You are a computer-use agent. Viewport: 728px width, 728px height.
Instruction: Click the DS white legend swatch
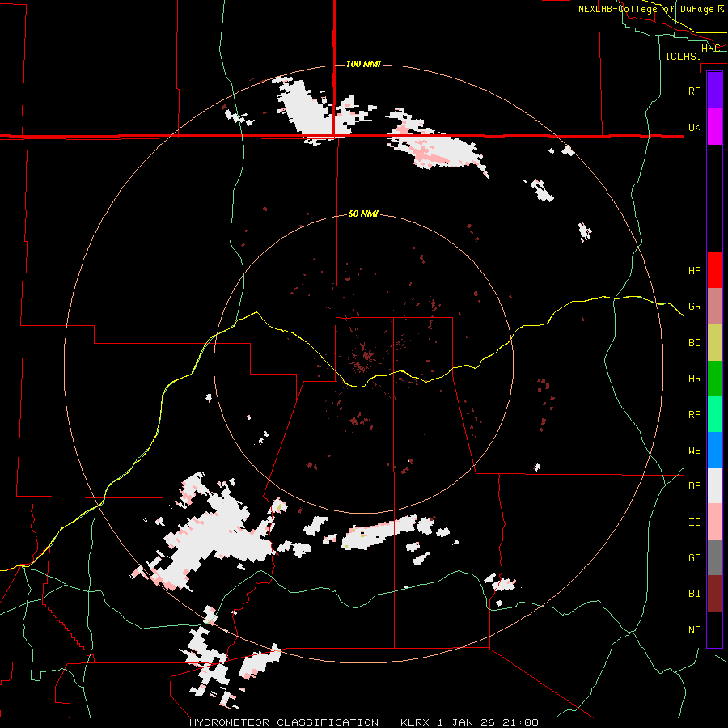point(714,485)
